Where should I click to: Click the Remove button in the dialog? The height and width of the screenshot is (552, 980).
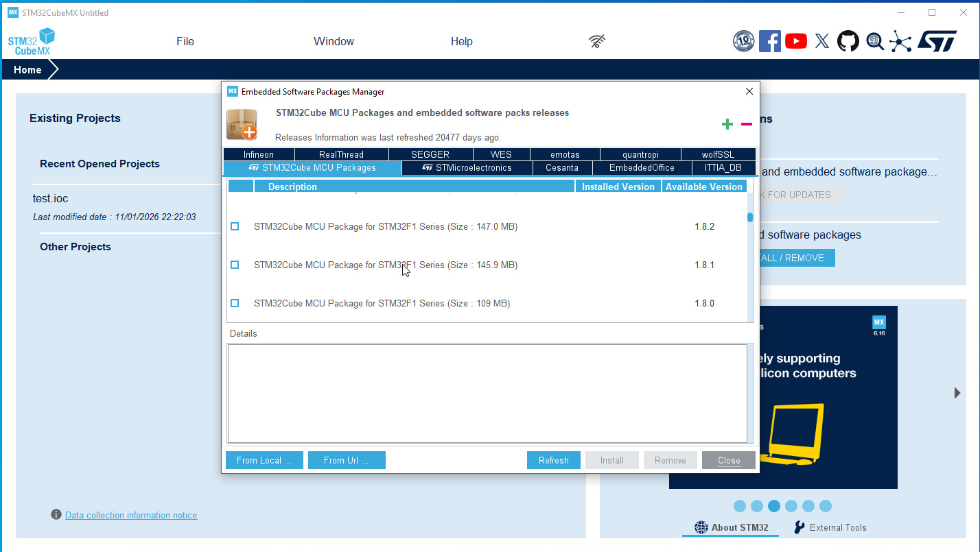[670, 460]
